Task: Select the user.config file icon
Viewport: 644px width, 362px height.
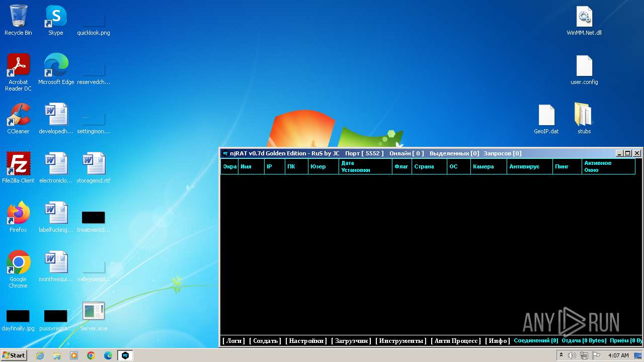Action: click(x=584, y=69)
